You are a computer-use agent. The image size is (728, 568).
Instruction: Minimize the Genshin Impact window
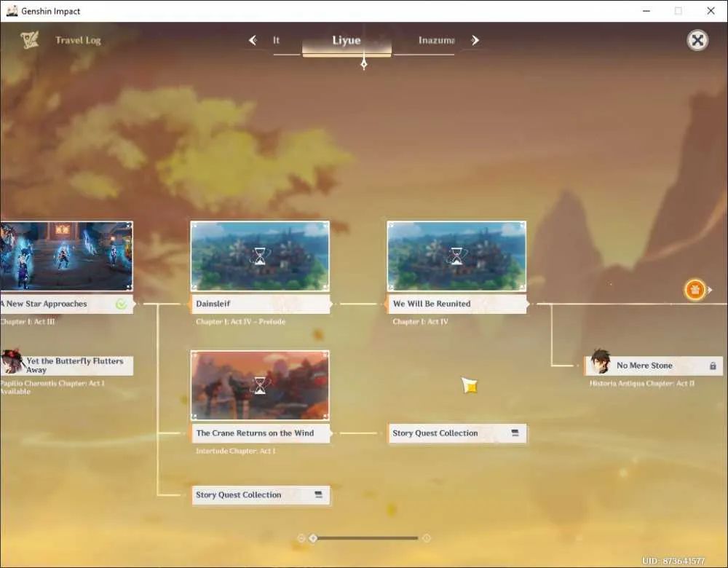pos(646,11)
